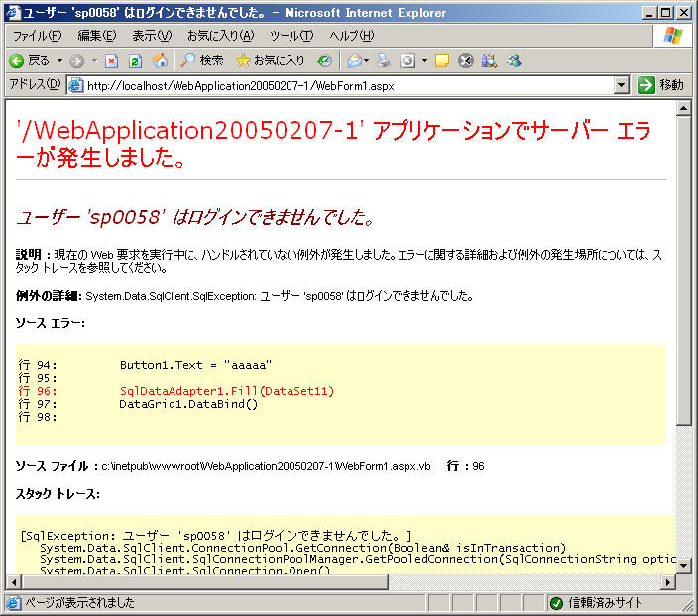The image size is (698, 616).
Task: Open the Search (検索) toolbar button
Action: (x=202, y=61)
